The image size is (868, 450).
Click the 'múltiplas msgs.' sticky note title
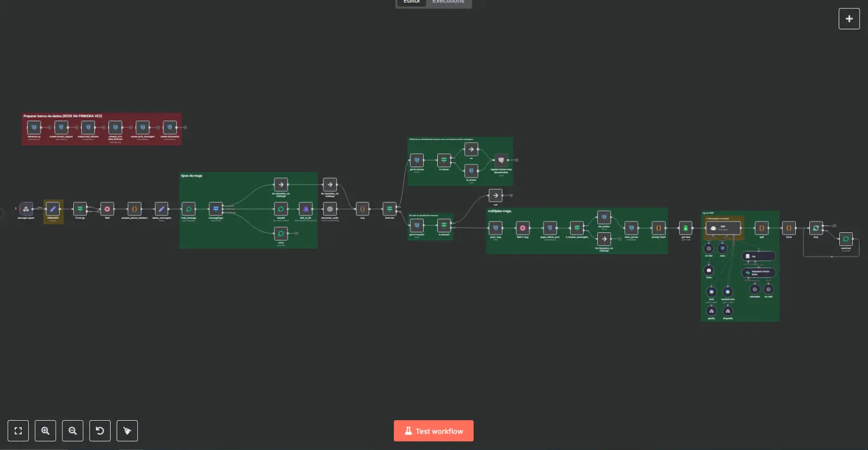[x=500, y=211]
